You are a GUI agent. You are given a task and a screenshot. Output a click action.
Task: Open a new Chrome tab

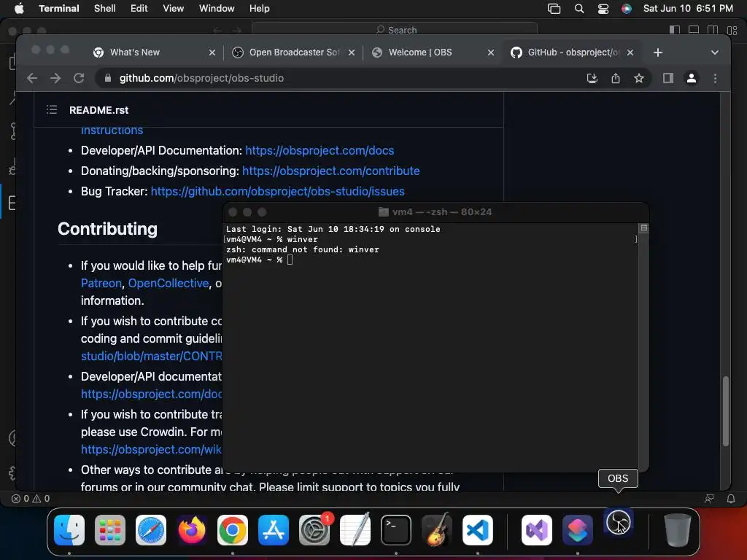(x=658, y=52)
